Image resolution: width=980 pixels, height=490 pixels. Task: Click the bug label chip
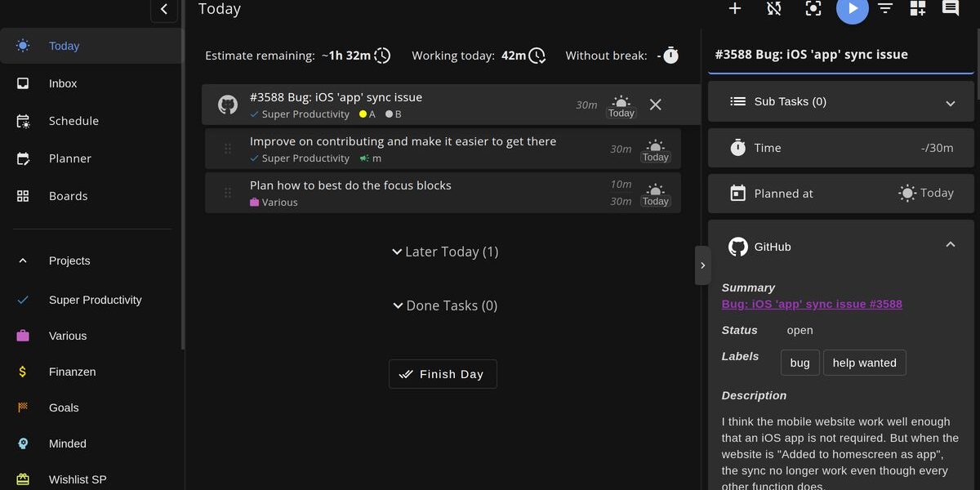(800, 363)
